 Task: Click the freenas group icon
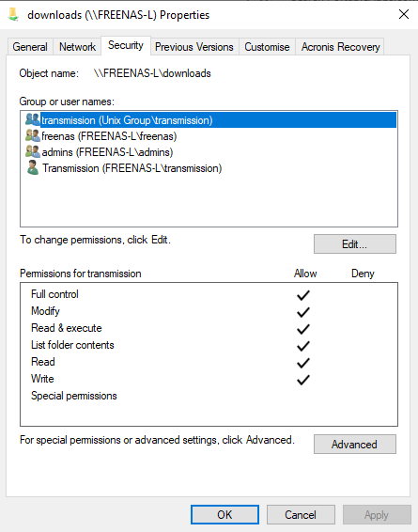(x=33, y=135)
